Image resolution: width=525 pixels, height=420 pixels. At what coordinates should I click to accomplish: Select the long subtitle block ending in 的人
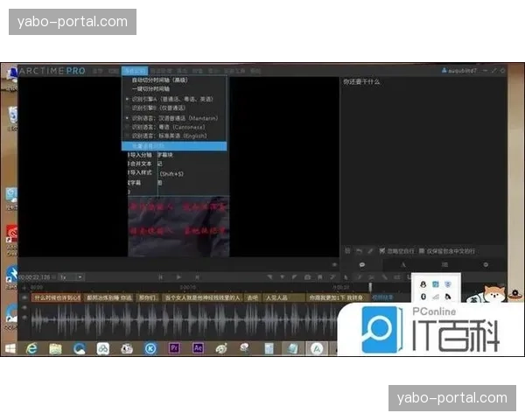(202, 297)
